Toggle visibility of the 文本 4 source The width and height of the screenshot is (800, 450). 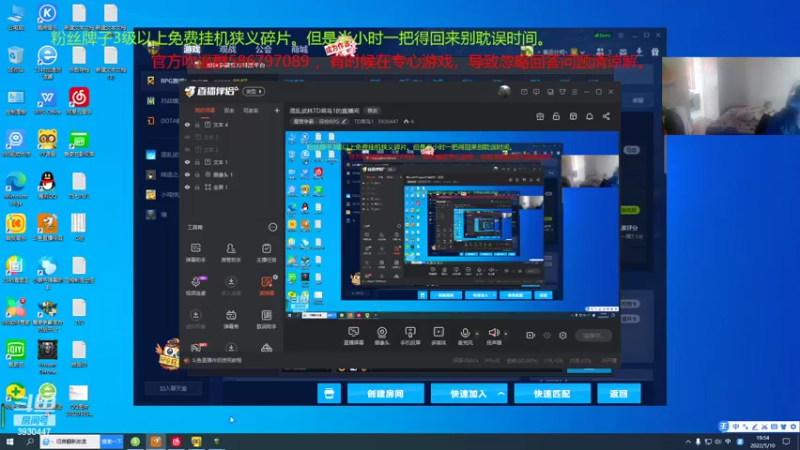[x=187, y=124]
